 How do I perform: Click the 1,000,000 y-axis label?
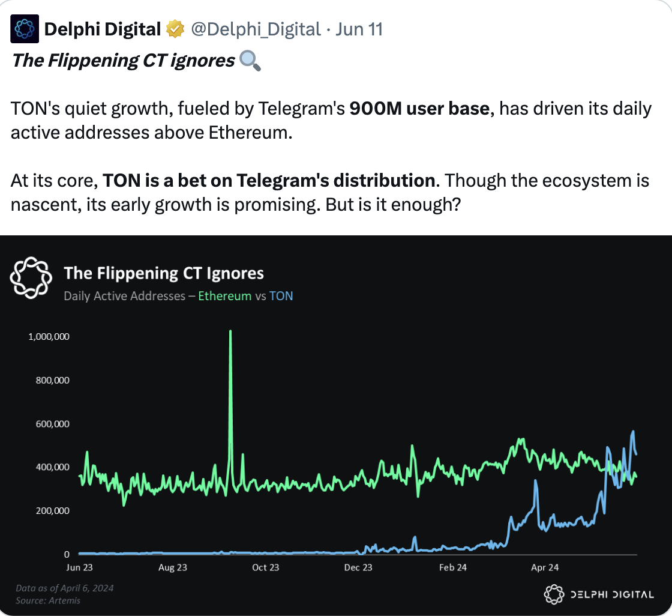tap(49, 337)
